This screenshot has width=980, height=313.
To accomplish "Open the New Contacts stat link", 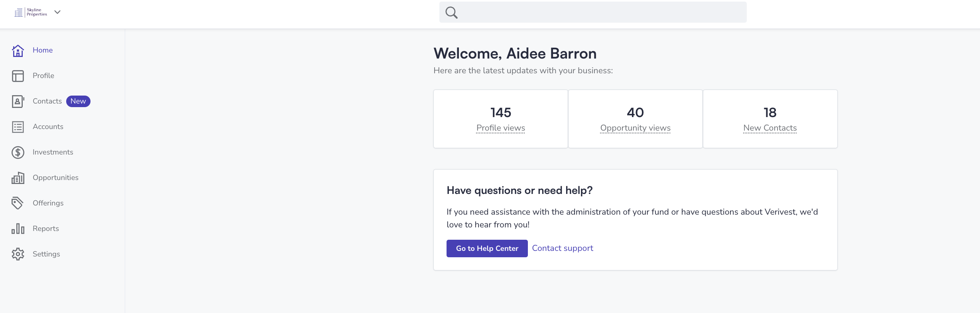I will coord(770,128).
